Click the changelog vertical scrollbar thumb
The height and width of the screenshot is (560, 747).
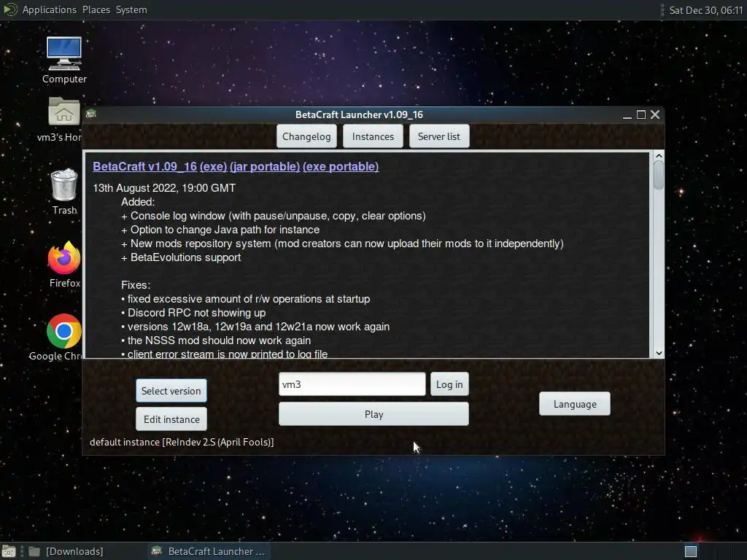(659, 175)
